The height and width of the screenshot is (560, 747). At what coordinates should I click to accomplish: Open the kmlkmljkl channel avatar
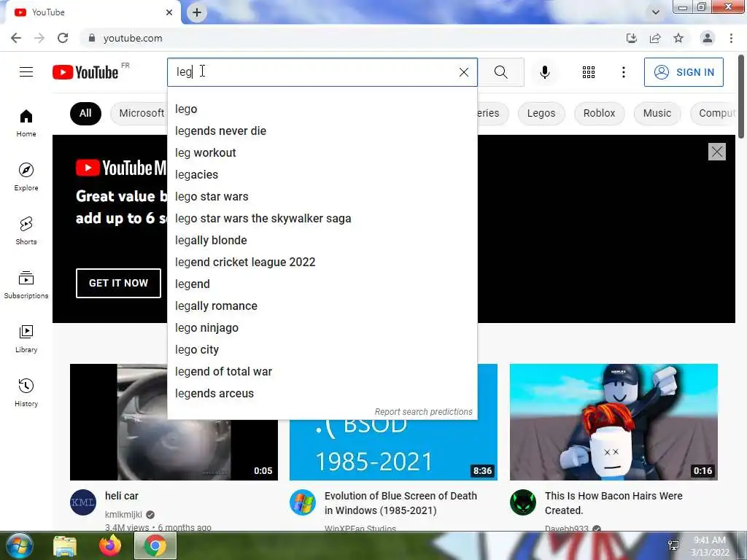point(83,502)
